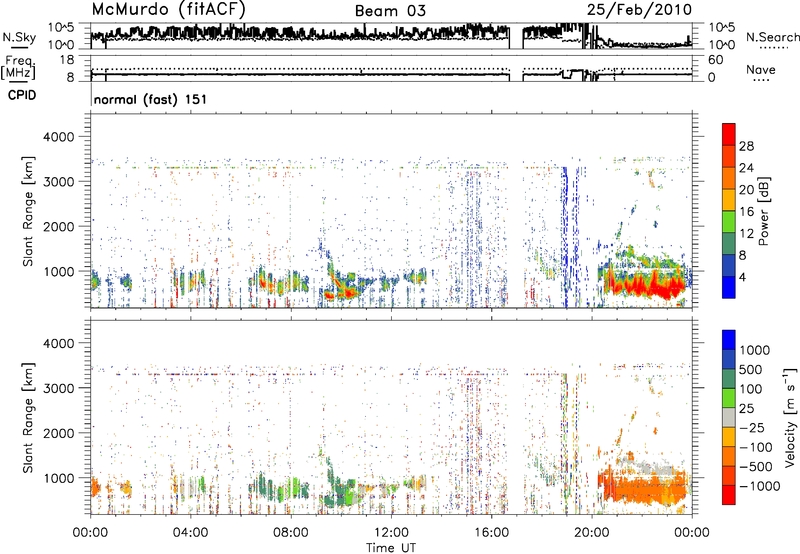The image size is (800, 554).
Task: Click the 2000 tick on the velocity panel
Action: coord(58,433)
